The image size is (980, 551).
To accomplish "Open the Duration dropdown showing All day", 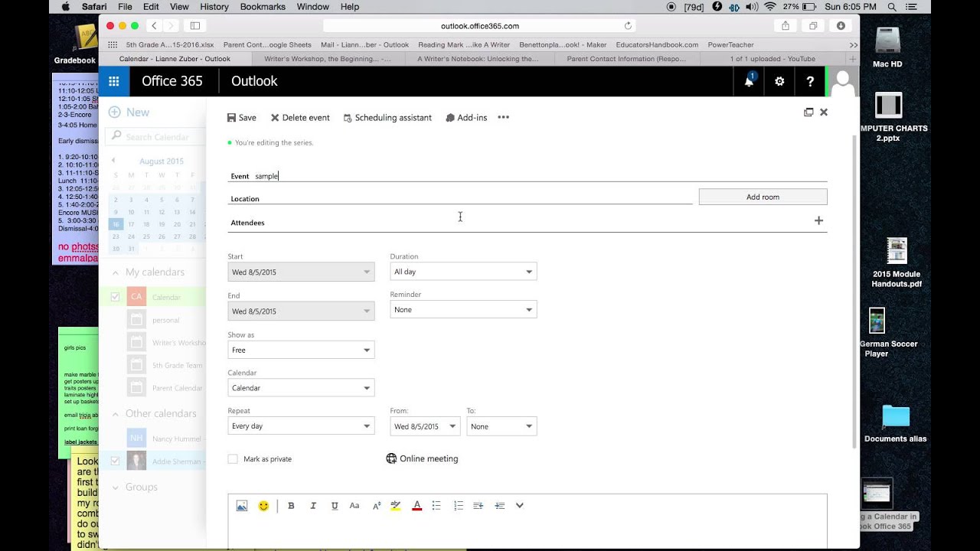I will click(463, 272).
